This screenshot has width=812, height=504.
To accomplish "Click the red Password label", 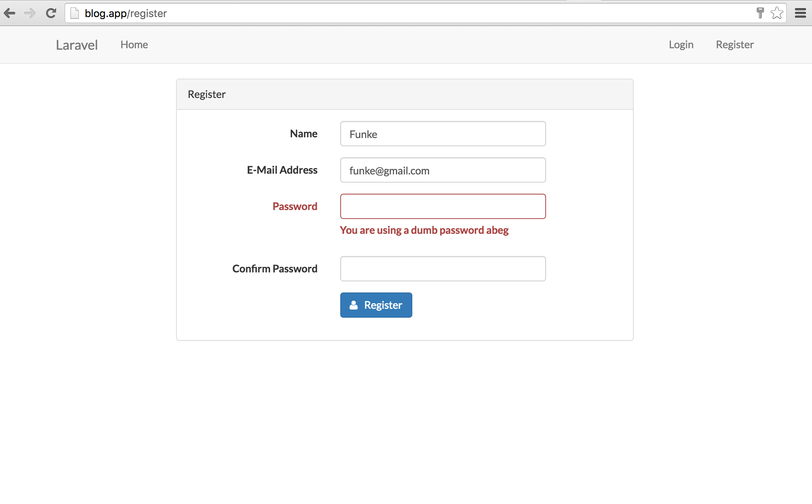I will tap(295, 206).
